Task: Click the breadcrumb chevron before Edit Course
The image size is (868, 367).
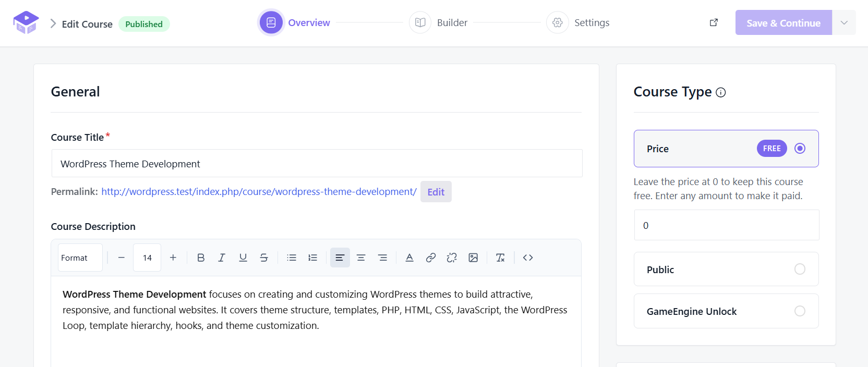Action: point(53,23)
